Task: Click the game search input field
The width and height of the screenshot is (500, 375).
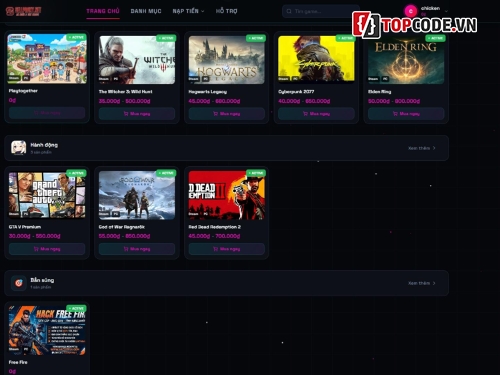Action: pyautogui.click(x=321, y=11)
